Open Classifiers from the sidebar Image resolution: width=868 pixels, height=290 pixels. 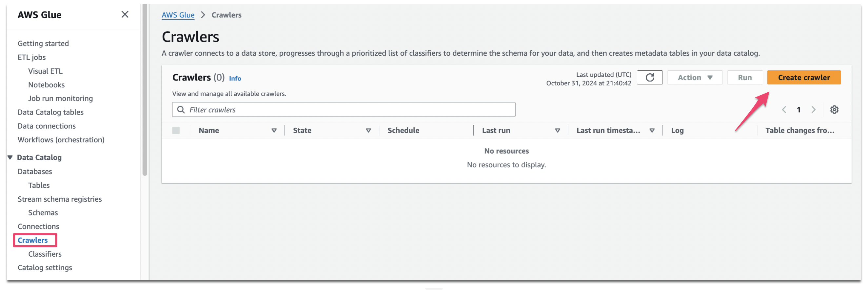tap(45, 254)
